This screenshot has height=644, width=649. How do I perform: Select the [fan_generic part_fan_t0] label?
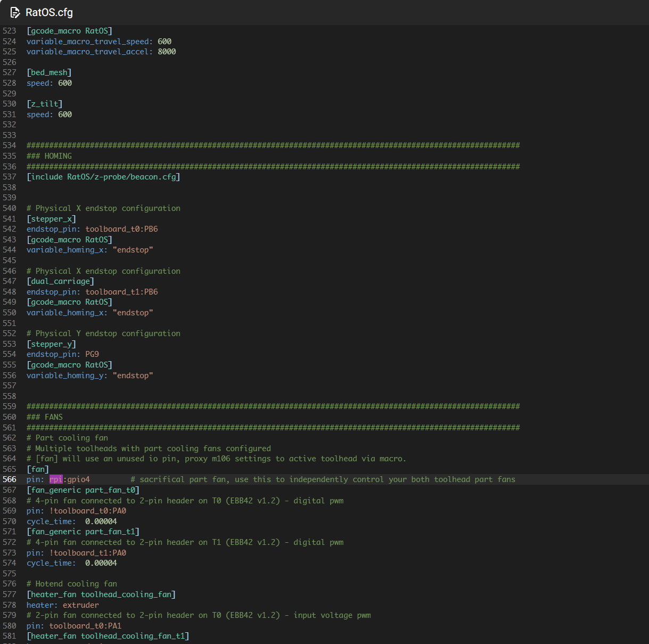[83, 490]
